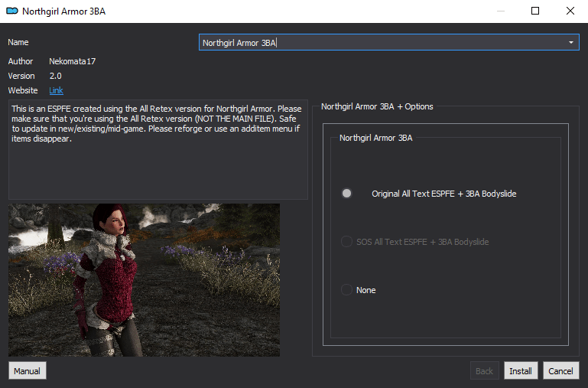Open the Name dropdown arrow
The image size is (588, 388).
point(570,42)
